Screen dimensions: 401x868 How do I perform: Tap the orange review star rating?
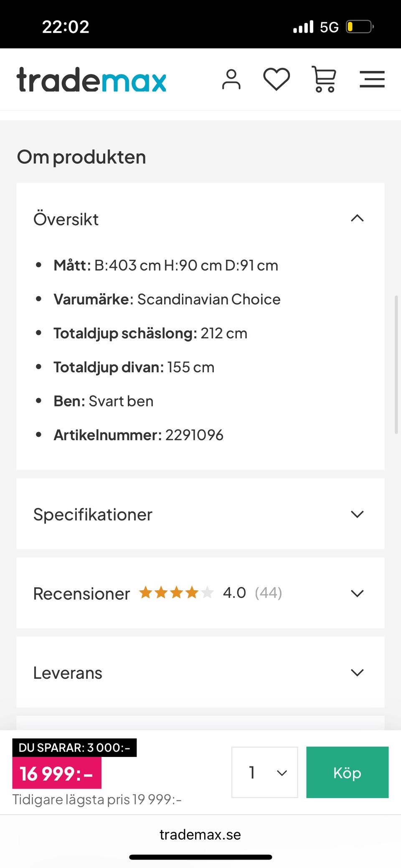pyautogui.click(x=176, y=592)
